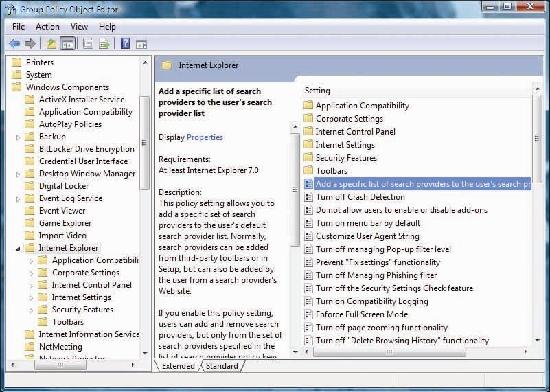Click policy icon beside Customize User Agent String

pos(308,236)
